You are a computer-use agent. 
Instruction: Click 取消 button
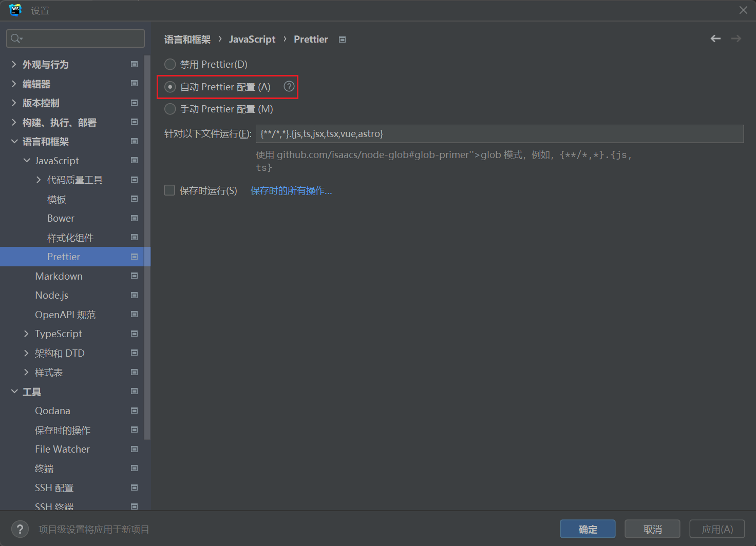(652, 529)
